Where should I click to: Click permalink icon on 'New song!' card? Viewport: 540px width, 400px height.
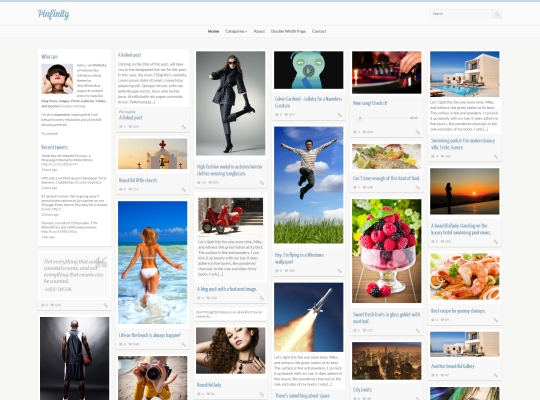418,132
